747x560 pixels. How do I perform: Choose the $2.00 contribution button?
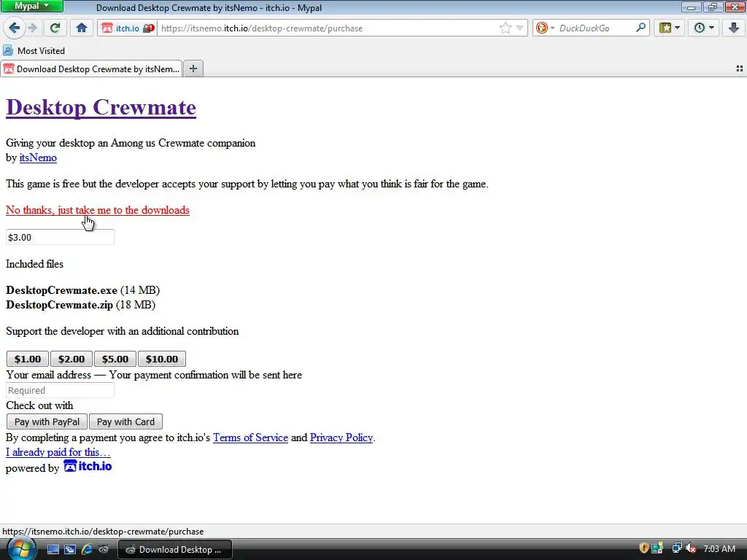point(71,359)
